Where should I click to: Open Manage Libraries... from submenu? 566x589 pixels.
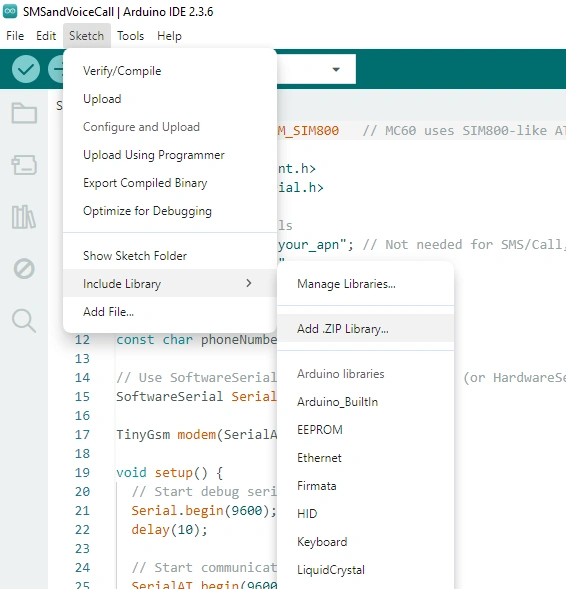[365, 284]
